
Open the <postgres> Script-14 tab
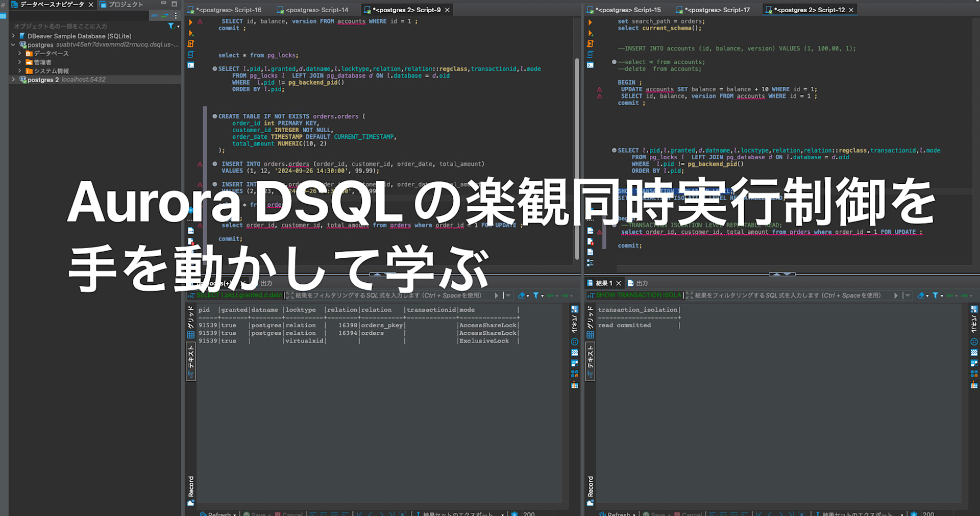click(x=313, y=10)
